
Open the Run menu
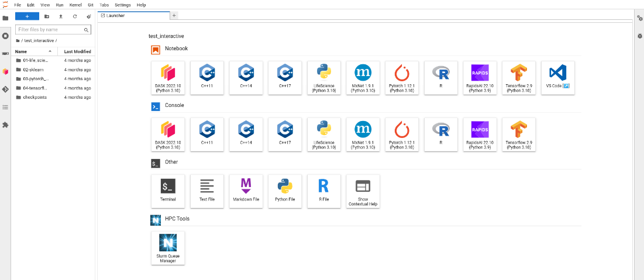(x=60, y=5)
